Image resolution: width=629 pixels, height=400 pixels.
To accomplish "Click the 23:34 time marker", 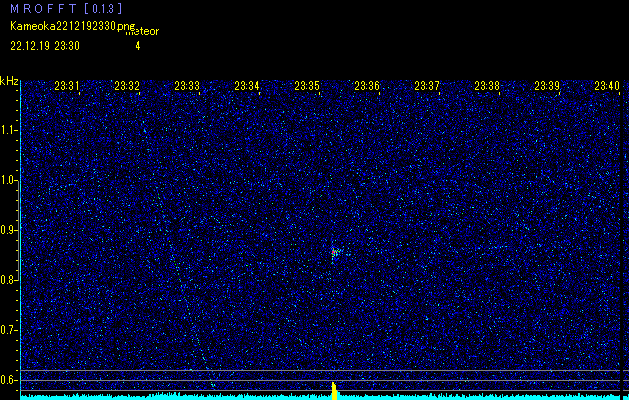I will pyautogui.click(x=247, y=86).
